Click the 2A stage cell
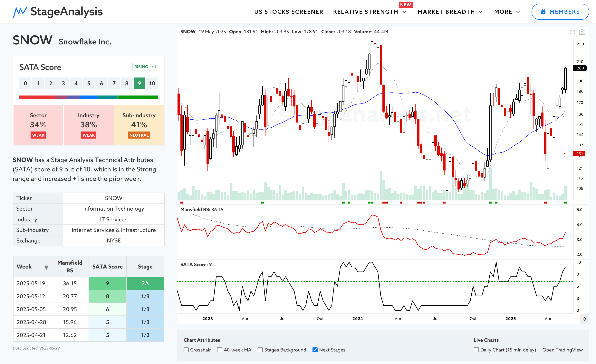Image resolution: width=596 pixels, height=364 pixels. (145, 283)
